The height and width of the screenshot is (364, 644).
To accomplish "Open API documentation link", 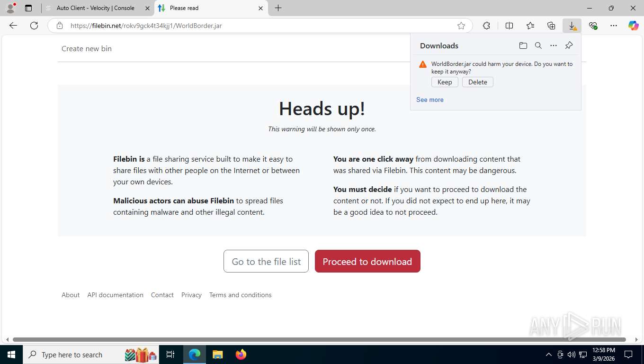I will click(115, 295).
